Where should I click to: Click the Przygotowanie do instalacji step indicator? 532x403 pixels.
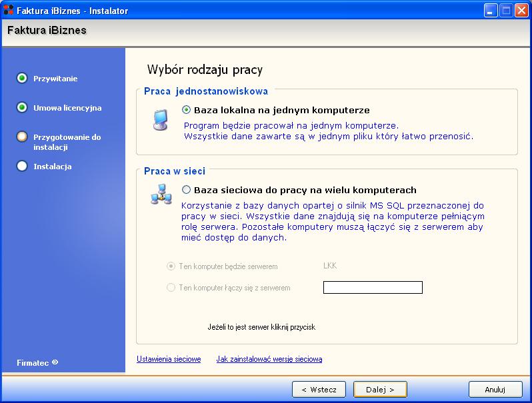point(22,137)
